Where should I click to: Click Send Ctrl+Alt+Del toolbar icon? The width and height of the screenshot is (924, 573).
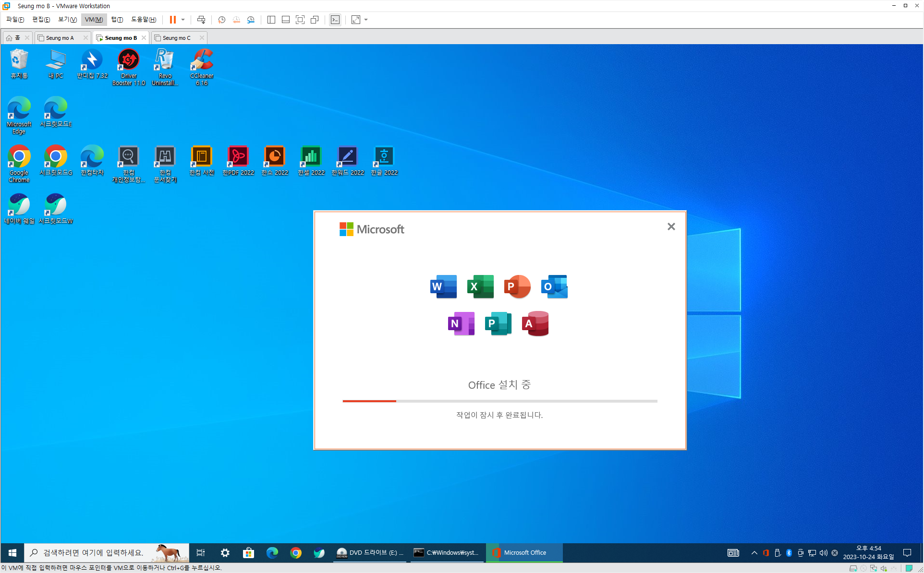point(201,20)
